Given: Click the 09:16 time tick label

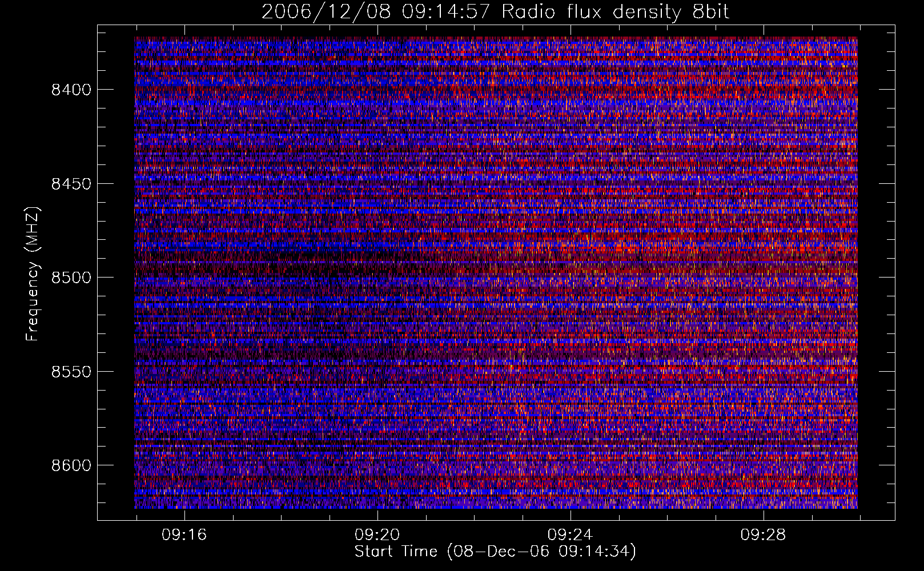Looking at the screenshot, I should pyautogui.click(x=184, y=535).
